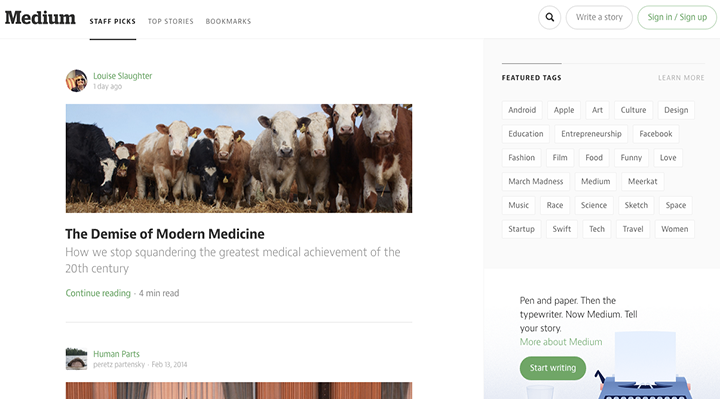This screenshot has width=720, height=399.
Task: Select the Science tag
Action: coord(594,206)
